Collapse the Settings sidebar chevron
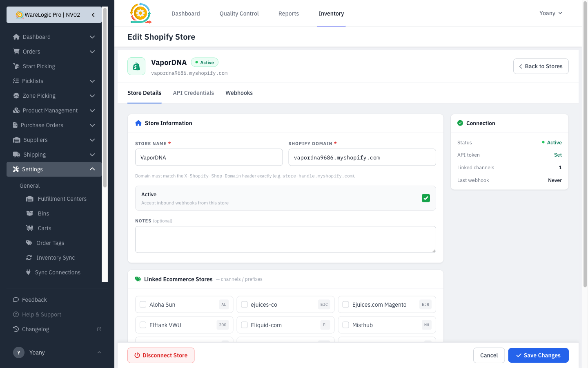 [92, 169]
